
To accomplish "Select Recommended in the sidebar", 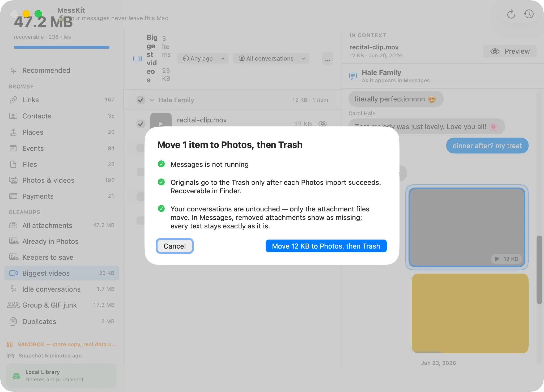I will coord(62,70).
